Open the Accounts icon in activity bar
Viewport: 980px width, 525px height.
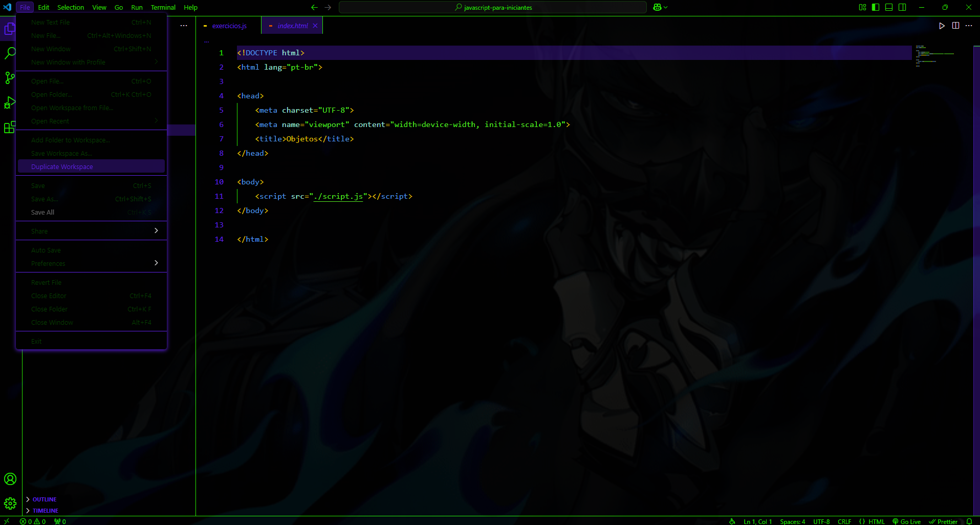(x=10, y=479)
